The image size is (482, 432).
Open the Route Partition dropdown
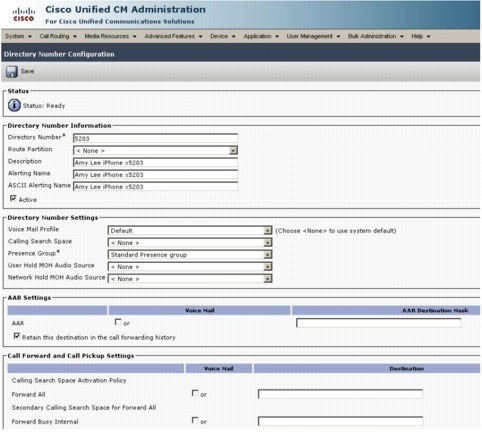pos(155,151)
